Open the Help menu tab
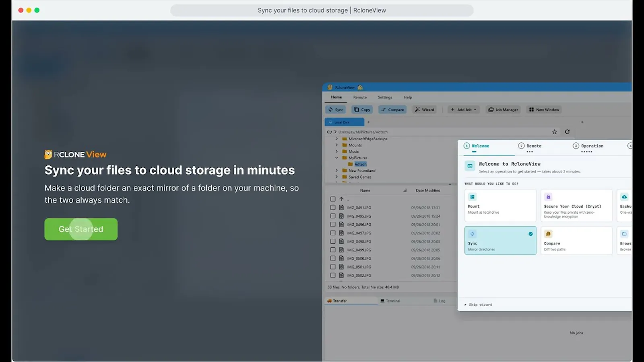The width and height of the screenshot is (644, 362). click(408, 97)
